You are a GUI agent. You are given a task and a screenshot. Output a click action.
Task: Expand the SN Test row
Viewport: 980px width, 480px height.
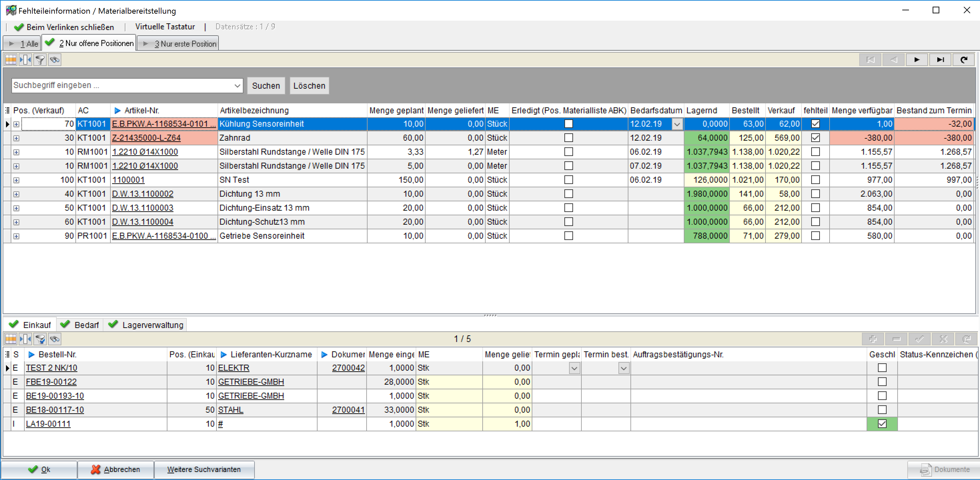[x=16, y=180]
